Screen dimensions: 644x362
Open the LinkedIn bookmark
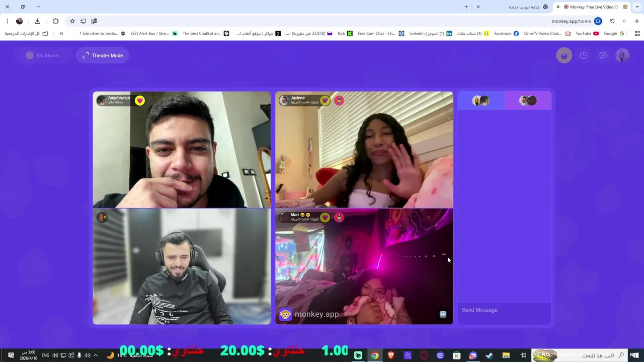pos(430,34)
